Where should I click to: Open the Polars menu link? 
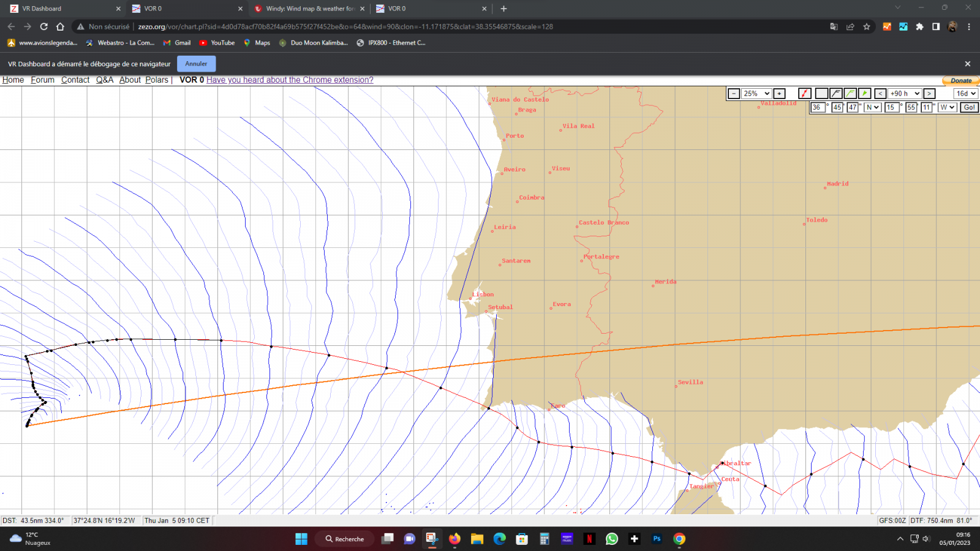click(157, 80)
